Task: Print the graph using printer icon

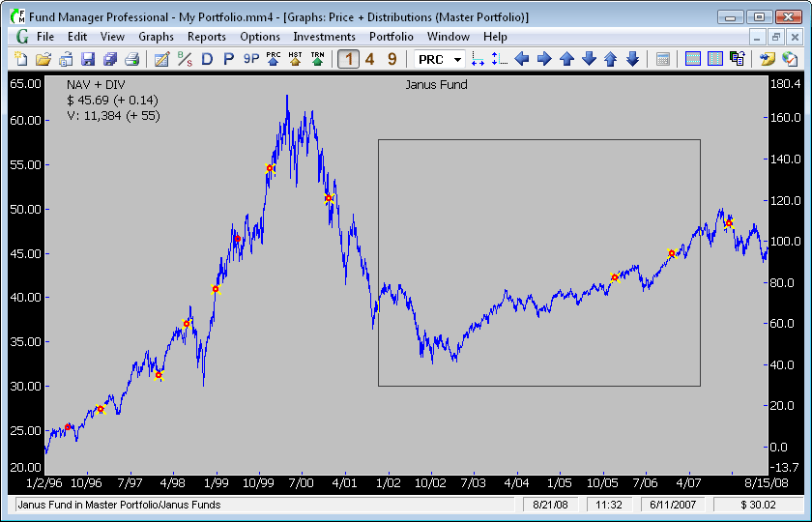Action: (x=132, y=59)
